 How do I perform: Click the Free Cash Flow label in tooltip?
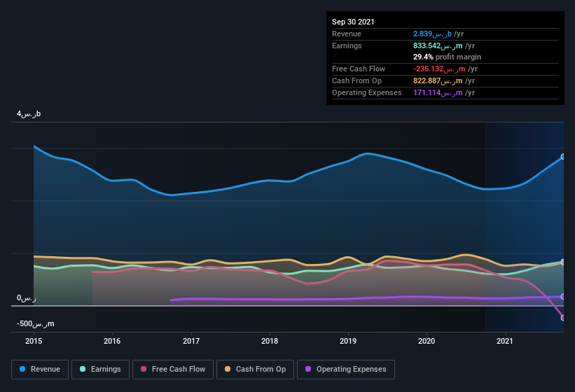(359, 69)
